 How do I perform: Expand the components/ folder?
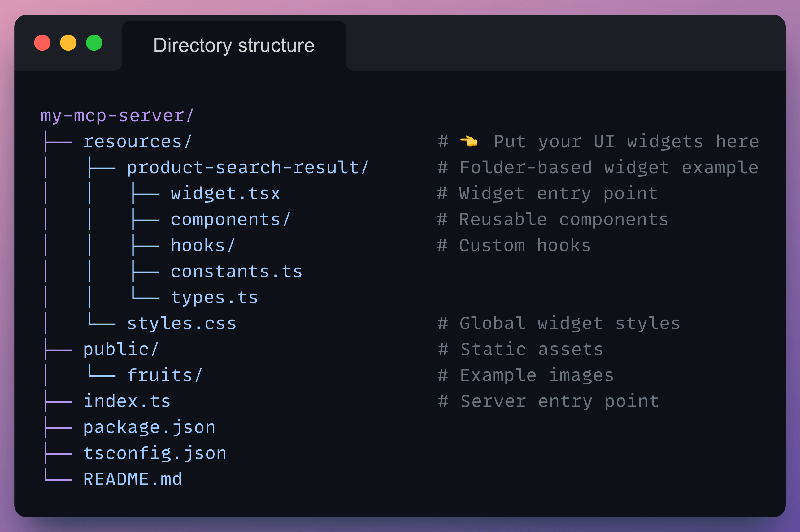coord(231,220)
